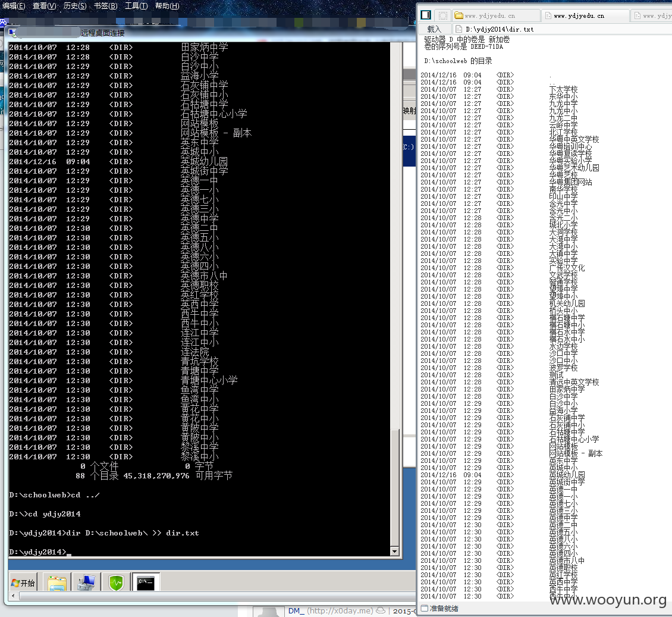Open the 书签(B) menu
The image size is (672, 617).
coord(105,5)
